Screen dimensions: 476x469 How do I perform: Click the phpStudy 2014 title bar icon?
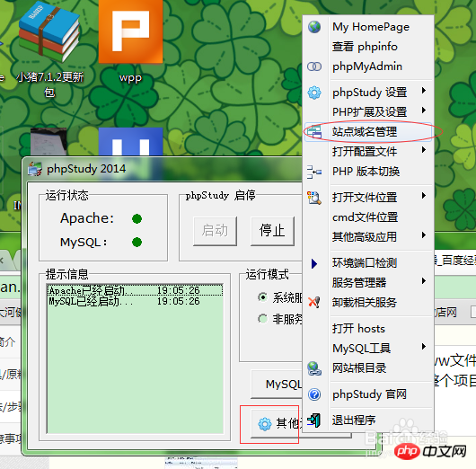coord(35,169)
